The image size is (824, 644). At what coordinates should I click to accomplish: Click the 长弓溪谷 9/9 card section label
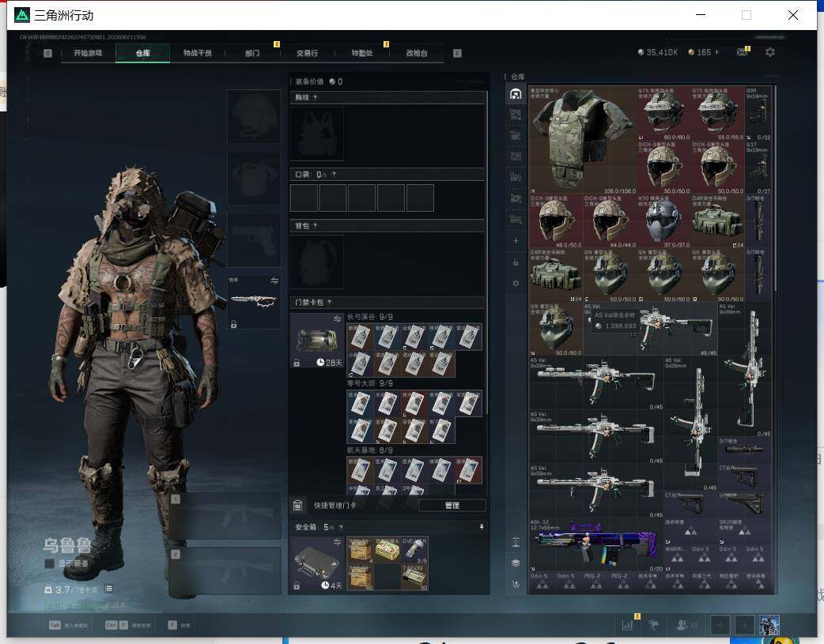click(370, 317)
